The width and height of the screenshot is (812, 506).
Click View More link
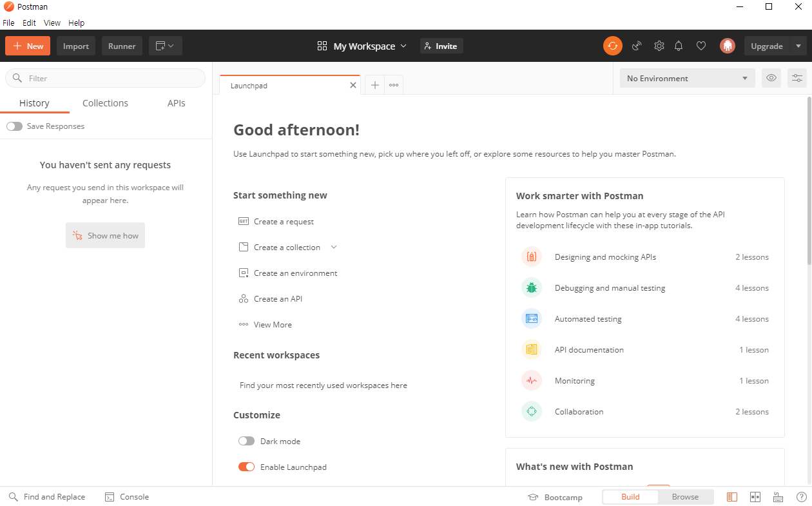pyautogui.click(x=273, y=324)
